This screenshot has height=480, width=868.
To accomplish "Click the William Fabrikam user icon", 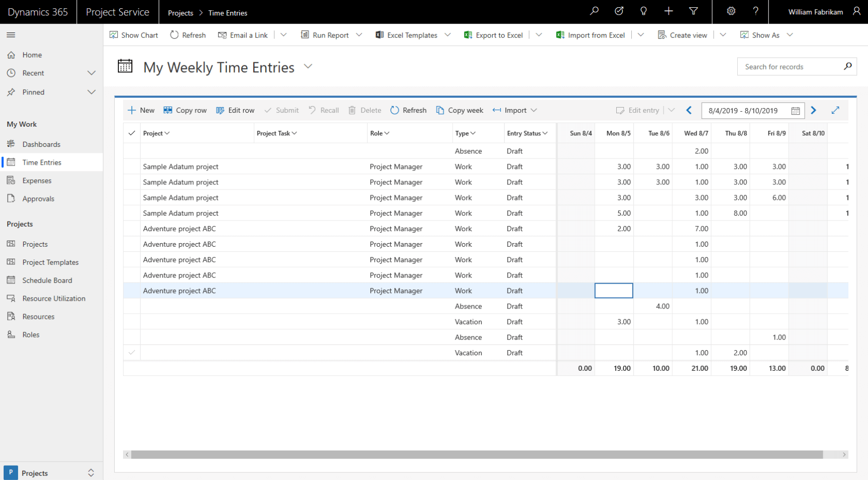I will (857, 11).
